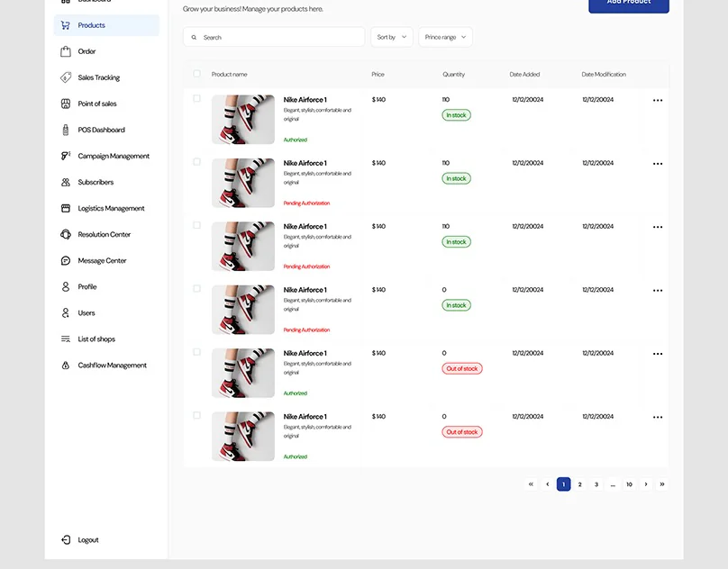Check the second product row checkbox
Screen dimensions: 728x569
tap(196, 162)
